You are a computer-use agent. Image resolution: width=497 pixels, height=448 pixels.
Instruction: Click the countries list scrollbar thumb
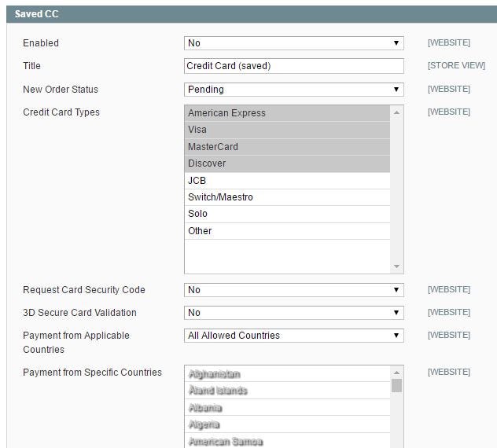tap(396, 386)
